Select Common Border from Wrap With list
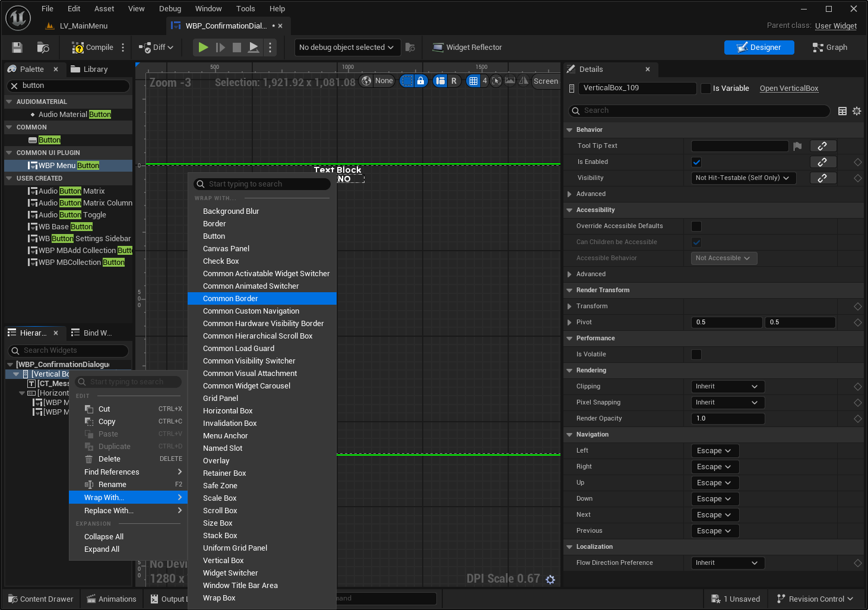 tap(230, 299)
